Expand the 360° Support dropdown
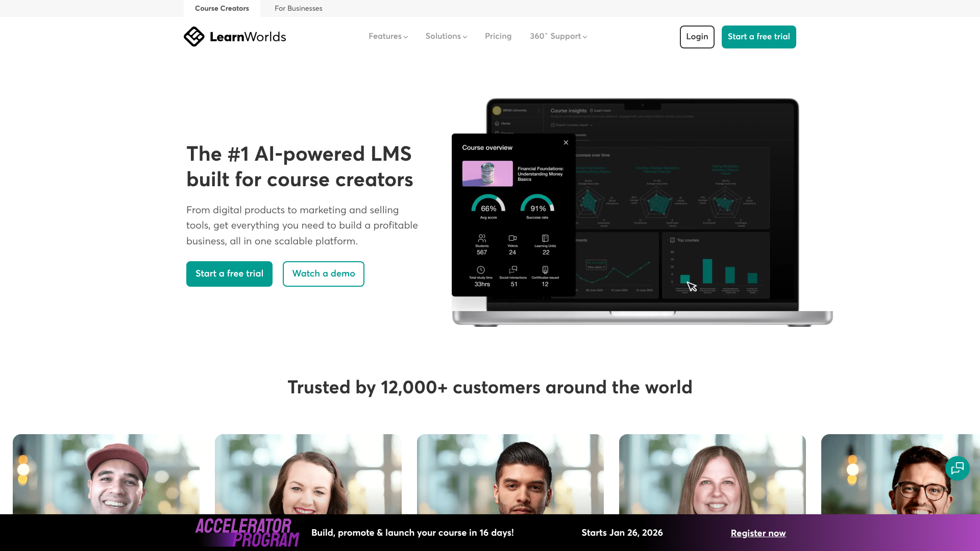Viewport: 980px width, 551px height. pos(558,36)
